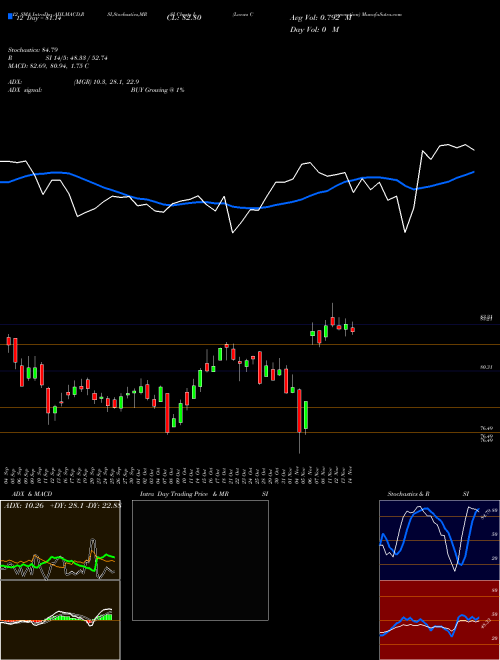
Task: Click the 80.31 price axis label
Action: point(486,367)
